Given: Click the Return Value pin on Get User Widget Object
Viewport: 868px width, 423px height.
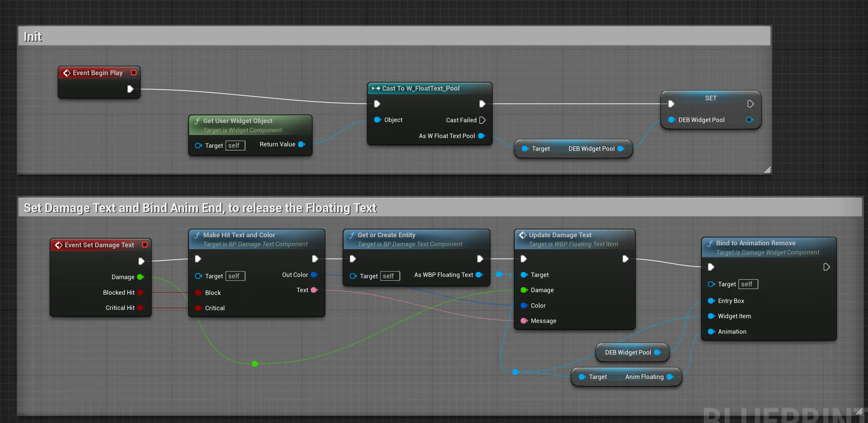Looking at the screenshot, I should (x=302, y=144).
